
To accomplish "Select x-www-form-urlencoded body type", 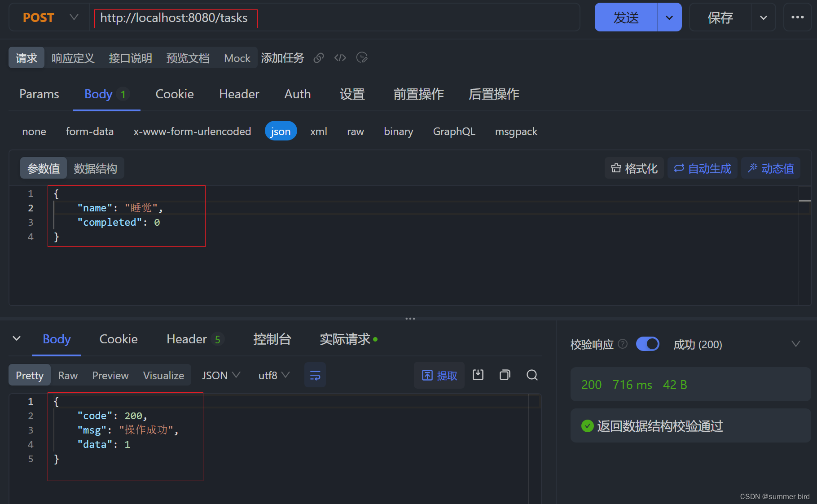I will (x=192, y=131).
